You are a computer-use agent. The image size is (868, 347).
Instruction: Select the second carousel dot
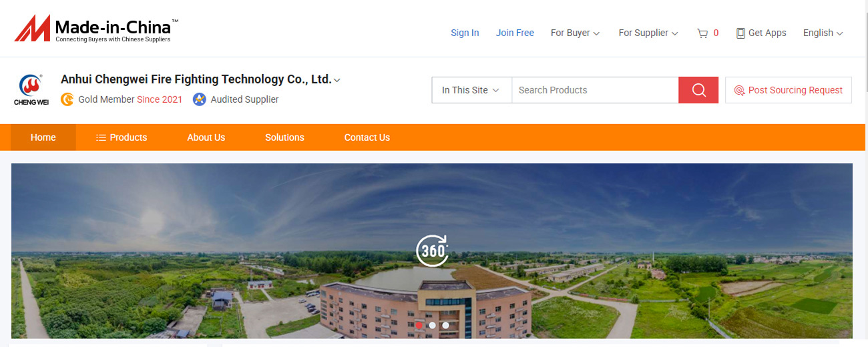(432, 325)
